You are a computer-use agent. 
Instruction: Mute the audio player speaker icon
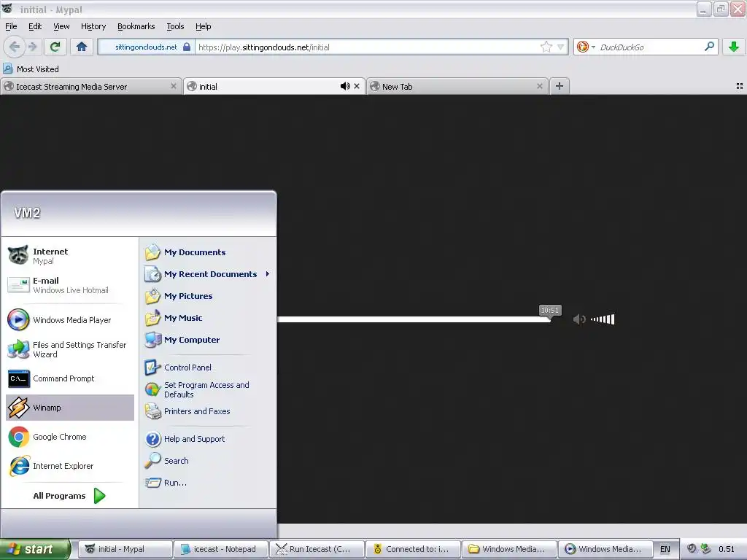click(579, 319)
